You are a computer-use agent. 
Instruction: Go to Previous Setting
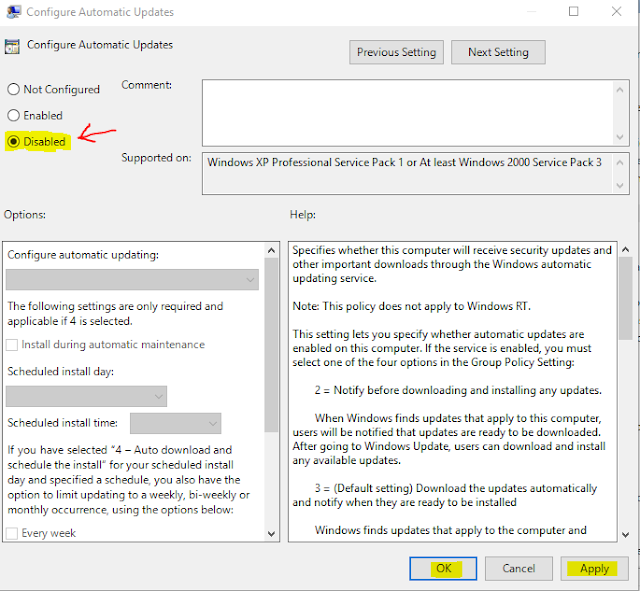click(396, 52)
